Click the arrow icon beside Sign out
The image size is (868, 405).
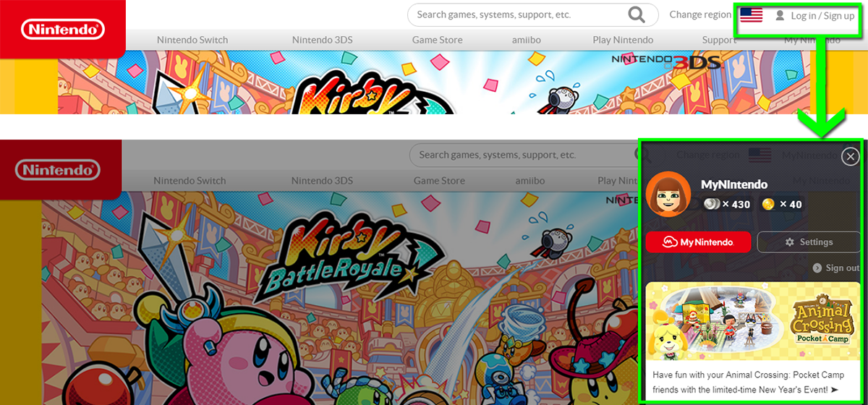pyautogui.click(x=817, y=268)
